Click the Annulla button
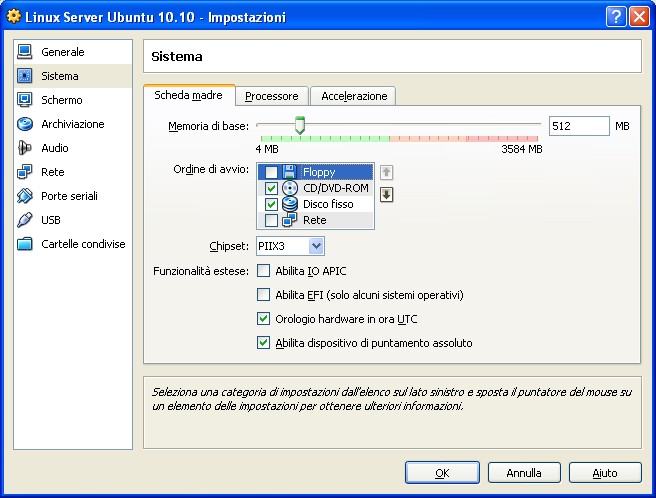This screenshot has width=656, height=498. 524,472
